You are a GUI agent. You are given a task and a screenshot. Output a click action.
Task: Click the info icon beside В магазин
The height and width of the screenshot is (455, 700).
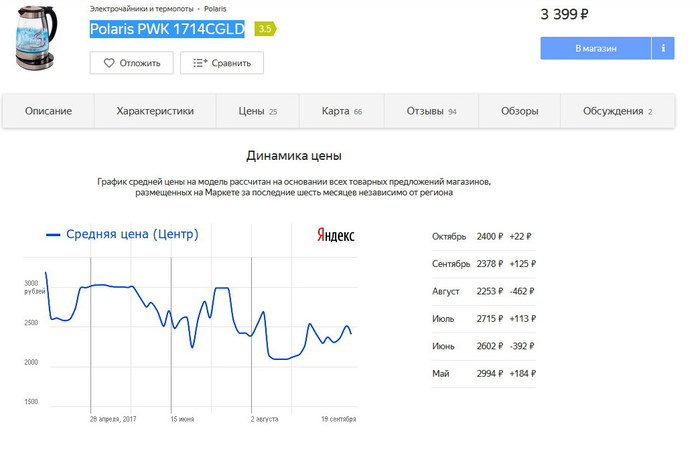coord(662,48)
